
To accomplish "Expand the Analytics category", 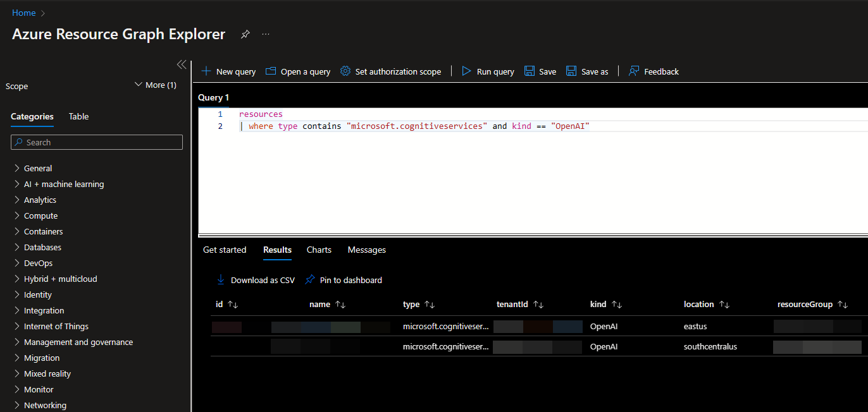I will [x=17, y=200].
